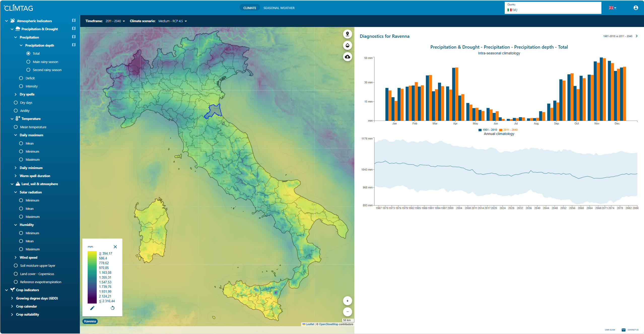644x334 pixels.
Task: Select the Aridity indicator
Action: pyautogui.click(x=16, y=111)
